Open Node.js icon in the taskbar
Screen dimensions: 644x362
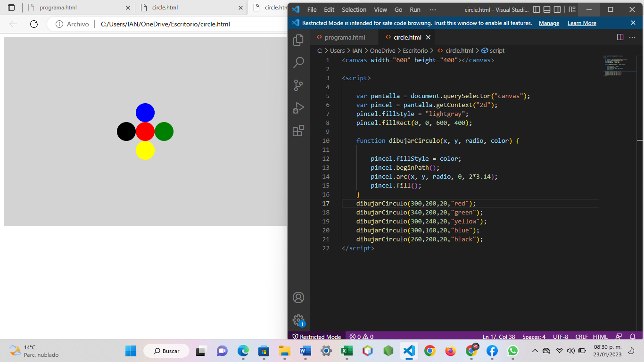(x=388, y=351)
